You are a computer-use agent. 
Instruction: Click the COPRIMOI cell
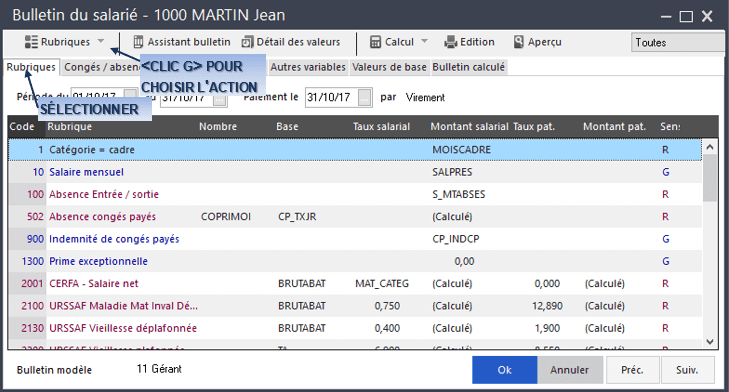coord(225,217)
